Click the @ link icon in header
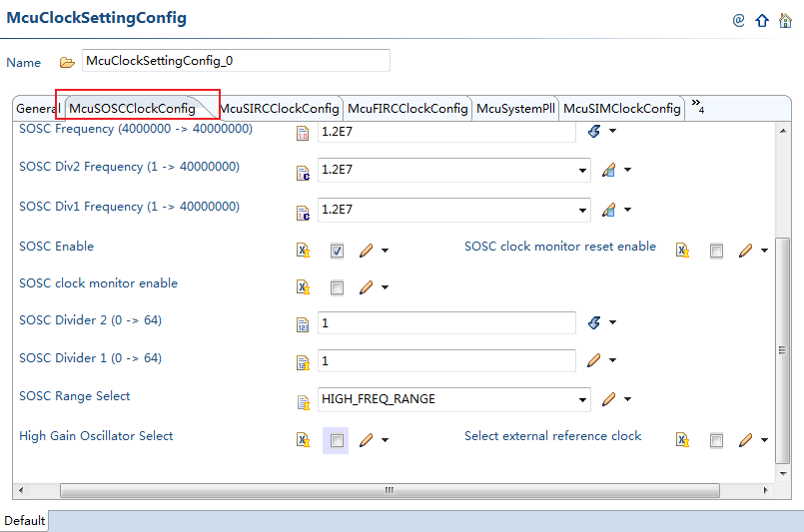The height and width of the screenshot is (532, 804). coord(738,21)
